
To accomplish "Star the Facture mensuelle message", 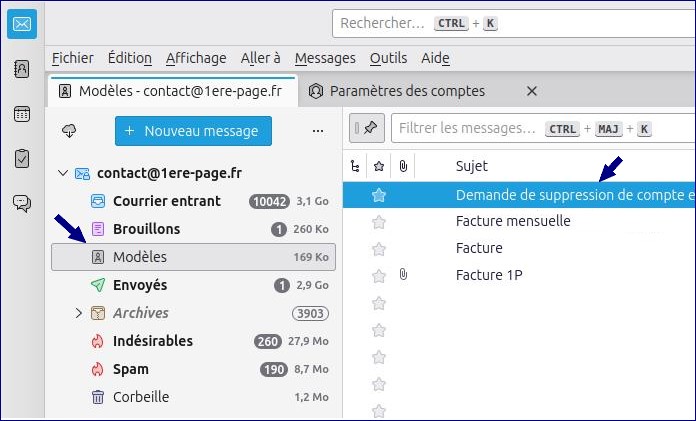I will coord(379,221).
